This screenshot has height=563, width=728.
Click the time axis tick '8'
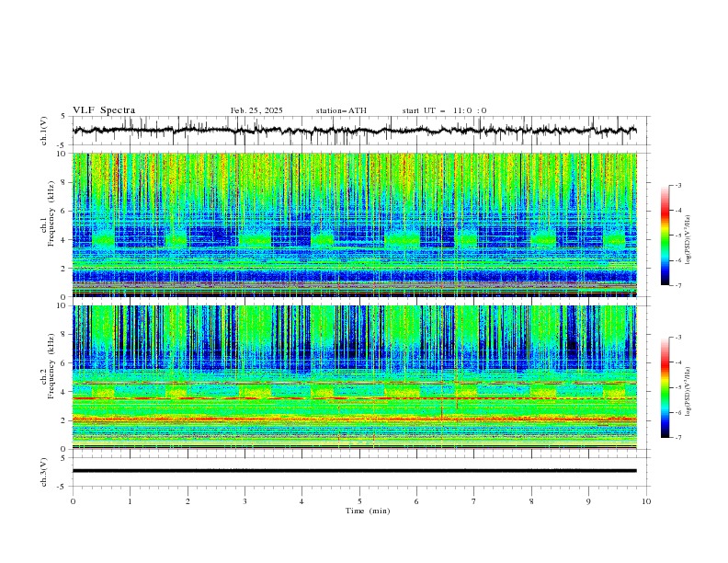click(531, 501)
